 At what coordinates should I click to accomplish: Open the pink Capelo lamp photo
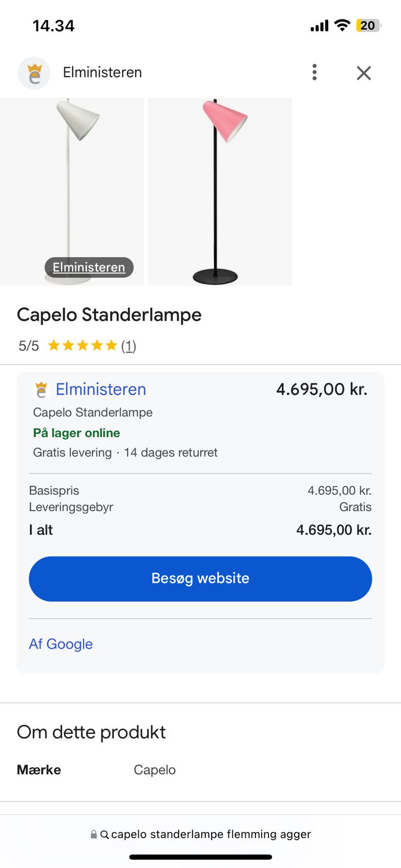220,191
